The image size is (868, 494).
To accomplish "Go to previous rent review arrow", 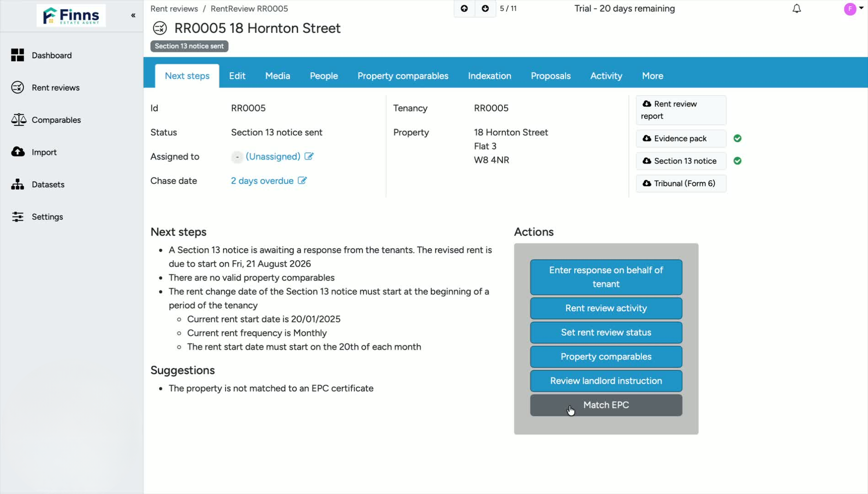I will 464,9.
